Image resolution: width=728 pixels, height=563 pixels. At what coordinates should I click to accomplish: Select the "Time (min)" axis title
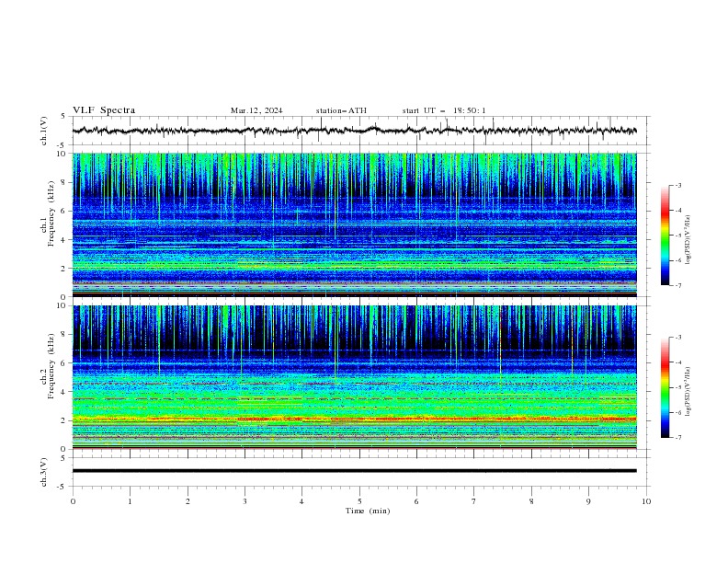coord(368,511)
